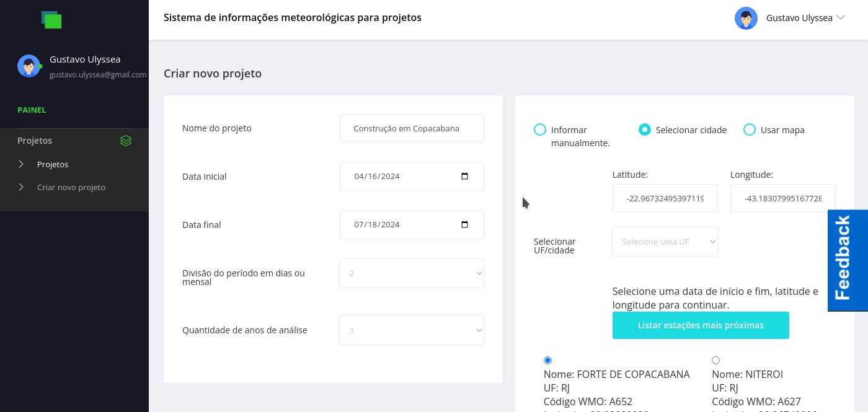Click the sidebar user avatar

coord(29,66)
